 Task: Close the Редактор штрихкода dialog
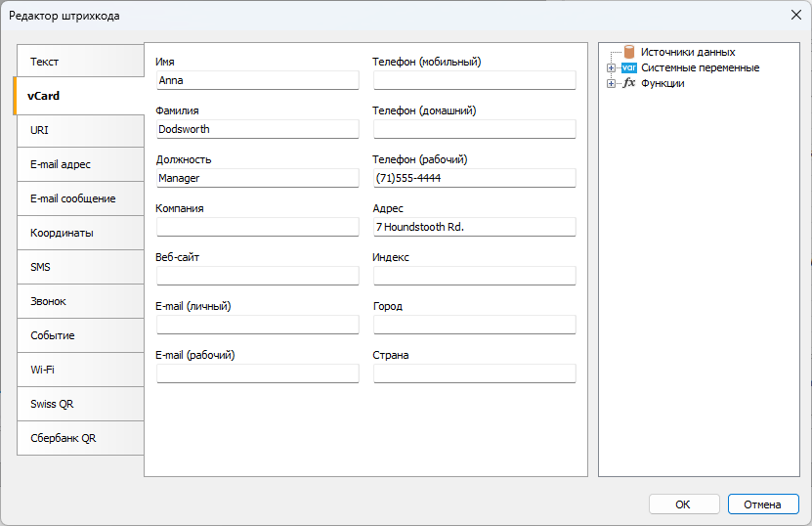coord(796,15)
